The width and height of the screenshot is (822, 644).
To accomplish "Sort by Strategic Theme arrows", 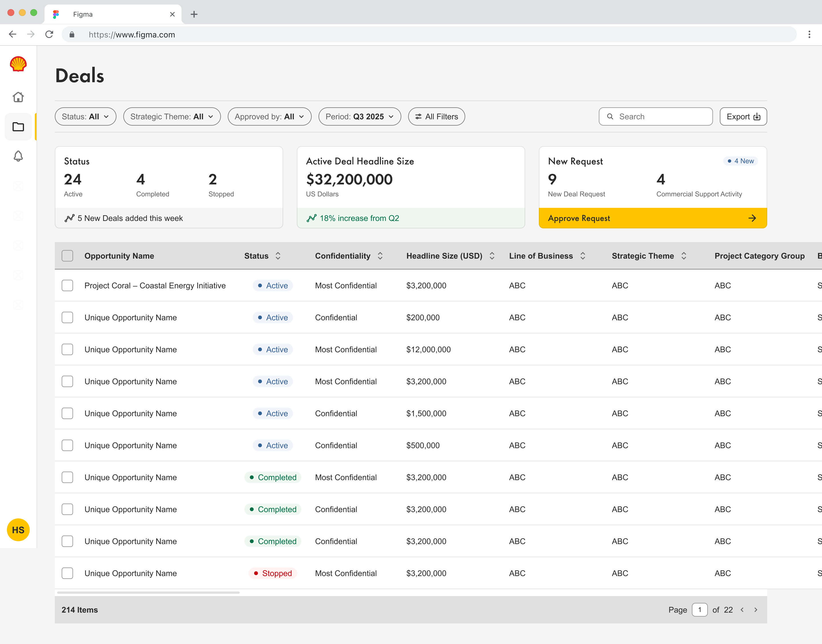I will [684, 256].
